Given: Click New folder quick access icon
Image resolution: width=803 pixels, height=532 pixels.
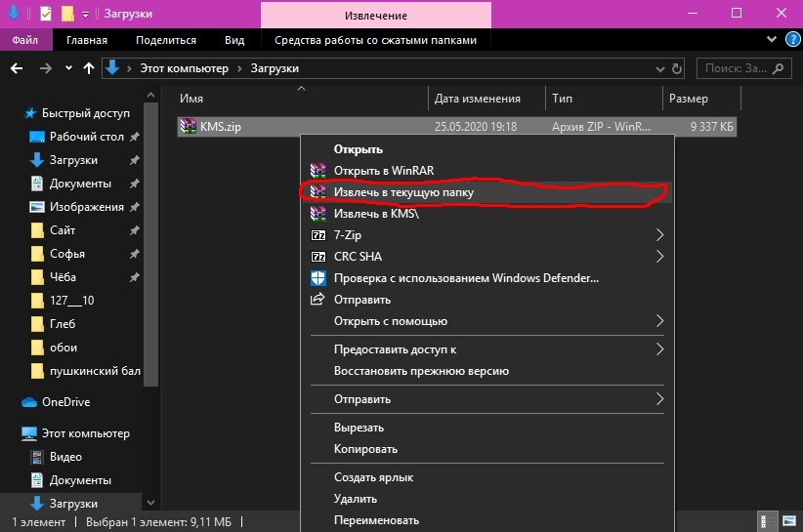Looking at the screenshot, I should (67, 14).
